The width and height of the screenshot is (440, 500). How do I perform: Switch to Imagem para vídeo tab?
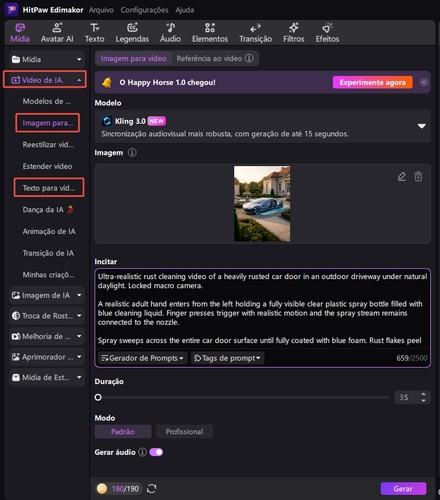133,58
